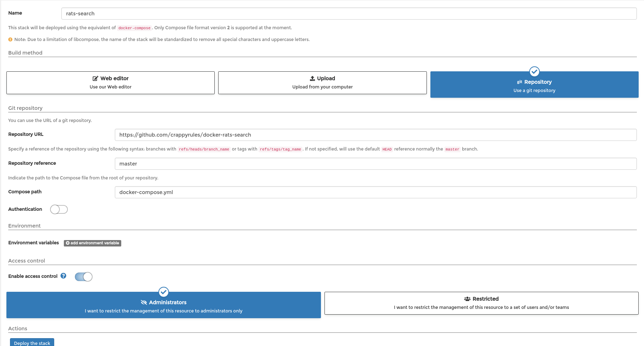Select Restricted access option
The image size is (644, 346).
[x=481, y=303]
